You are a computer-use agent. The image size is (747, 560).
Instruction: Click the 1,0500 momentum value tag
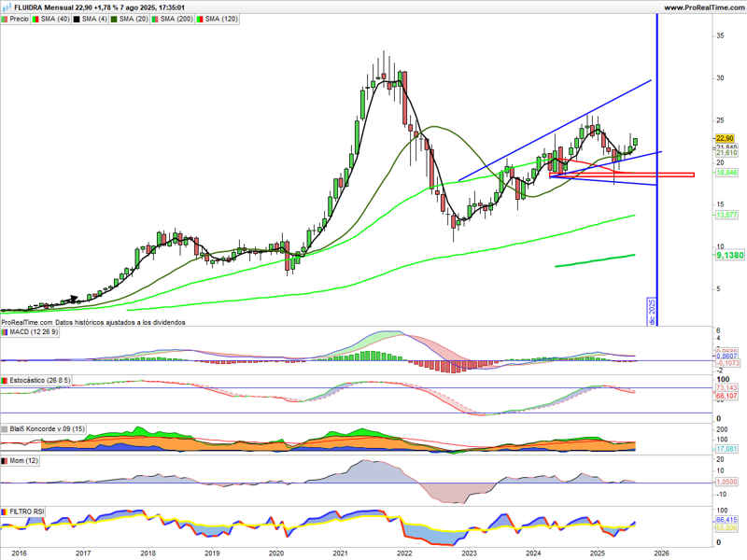727,482
